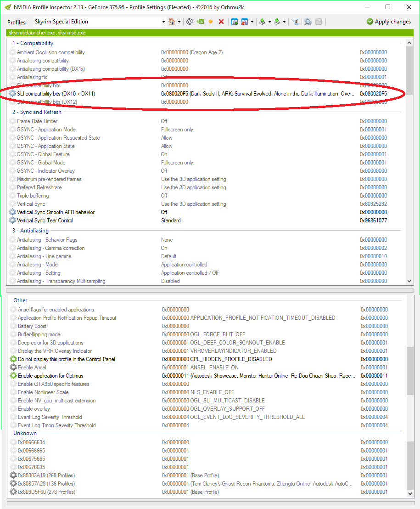Delete current profile with the red X icon
This screenshot has height=509, width=420.
[221, 22]
